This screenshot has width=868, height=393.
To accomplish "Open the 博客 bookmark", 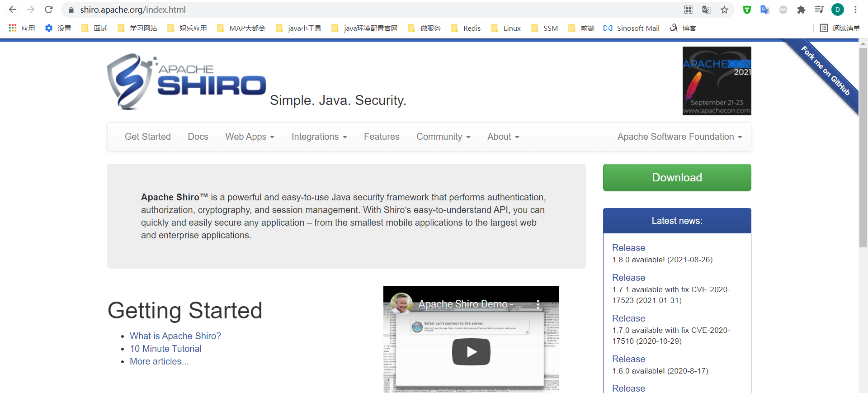I will coord(683,28).
